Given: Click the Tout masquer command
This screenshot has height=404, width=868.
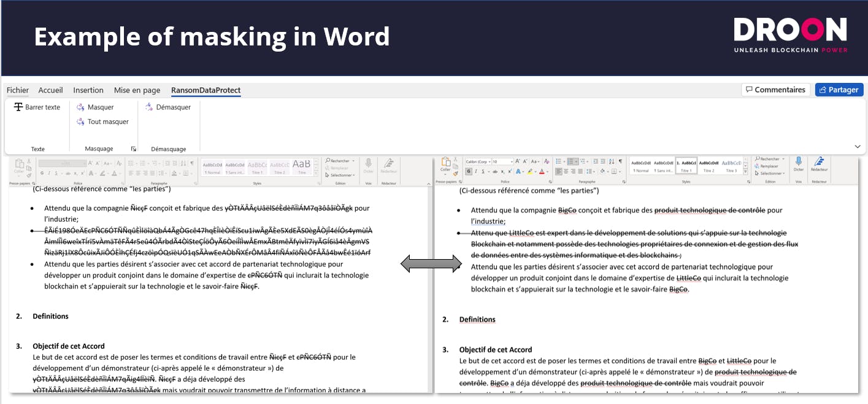Looking at the screenshot, I should (80, 122).
